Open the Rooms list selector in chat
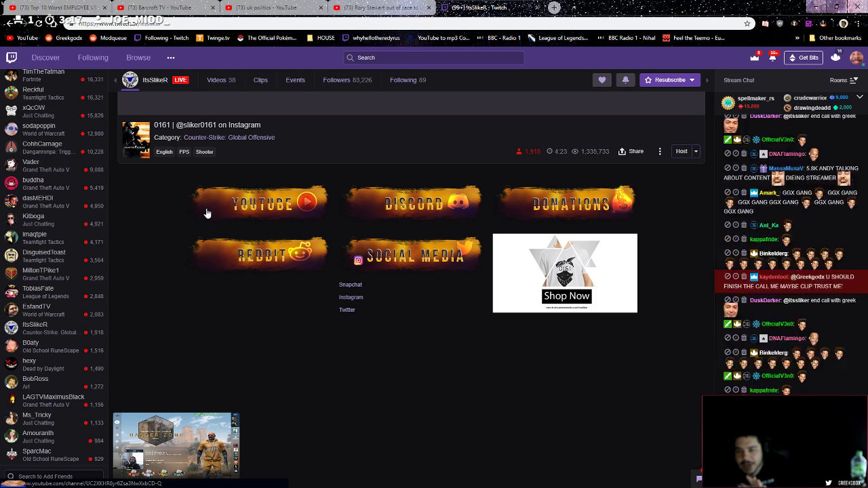Viewport: 868px width, 488px height. (x=844, y=80)
